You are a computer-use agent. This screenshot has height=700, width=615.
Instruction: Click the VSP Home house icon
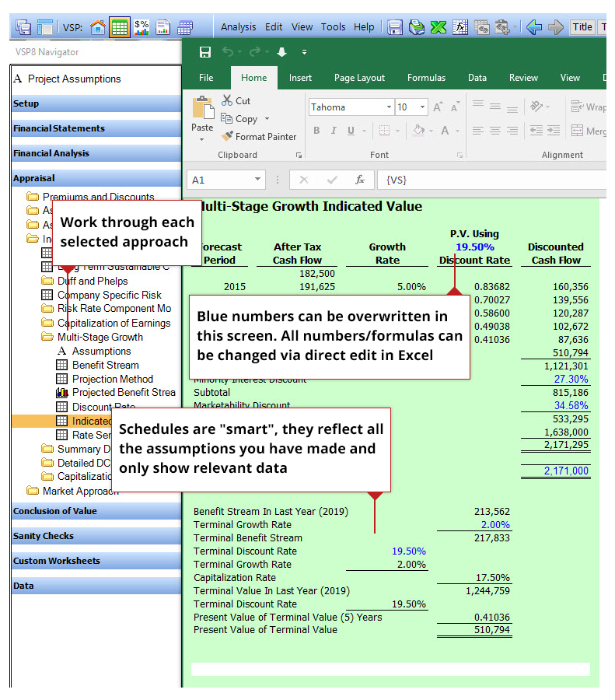(98, 28)
